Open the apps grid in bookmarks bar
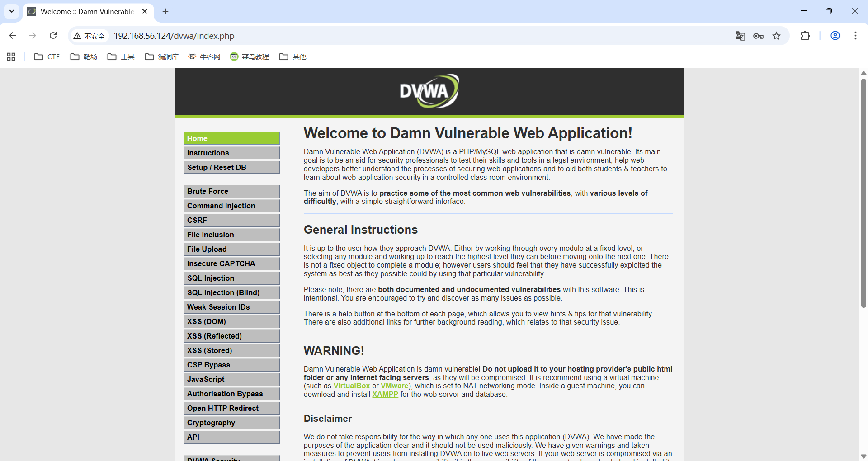 (x=11, y=56)
